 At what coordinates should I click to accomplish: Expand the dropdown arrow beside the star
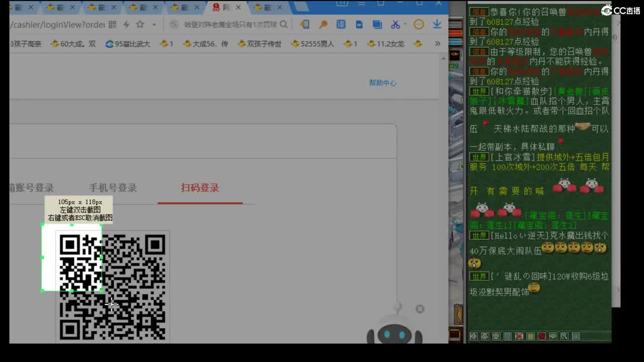tap(154, 25)
